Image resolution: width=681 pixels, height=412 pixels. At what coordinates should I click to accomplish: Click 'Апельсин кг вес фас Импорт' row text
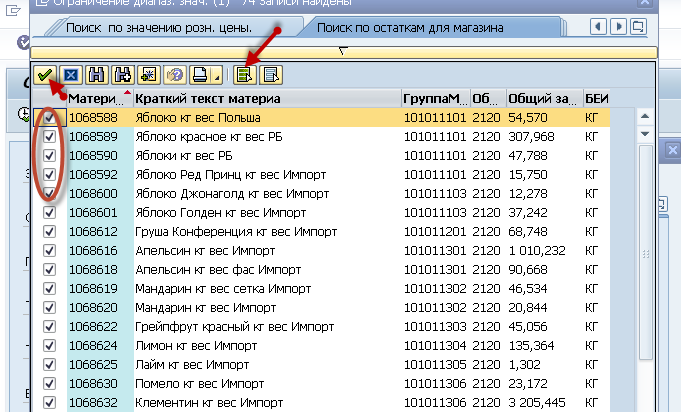click(218, 270)
